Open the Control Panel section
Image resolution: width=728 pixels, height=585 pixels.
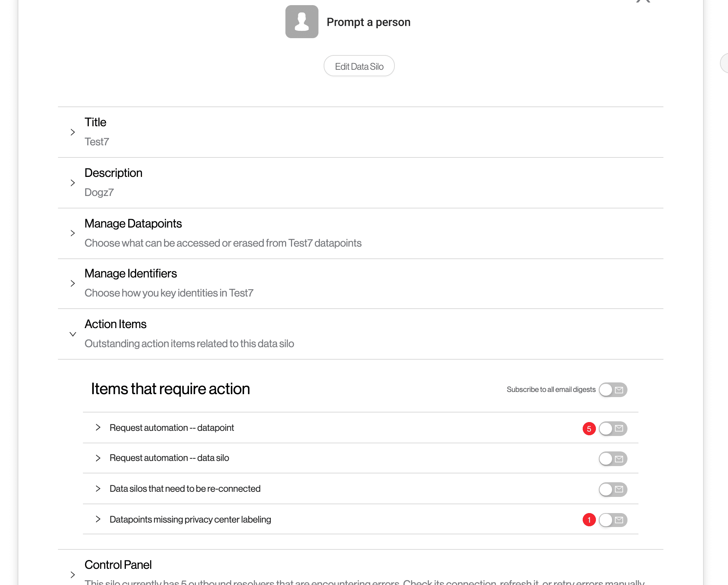118,565
